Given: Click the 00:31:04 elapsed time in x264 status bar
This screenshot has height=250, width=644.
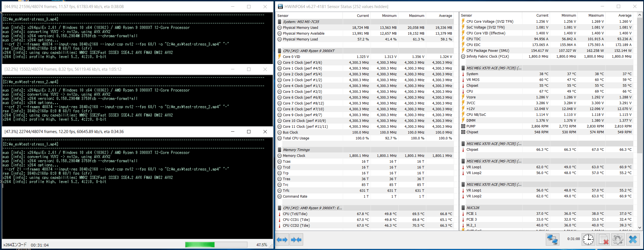Looking at the screenshot, I should [x=40, y=245].
